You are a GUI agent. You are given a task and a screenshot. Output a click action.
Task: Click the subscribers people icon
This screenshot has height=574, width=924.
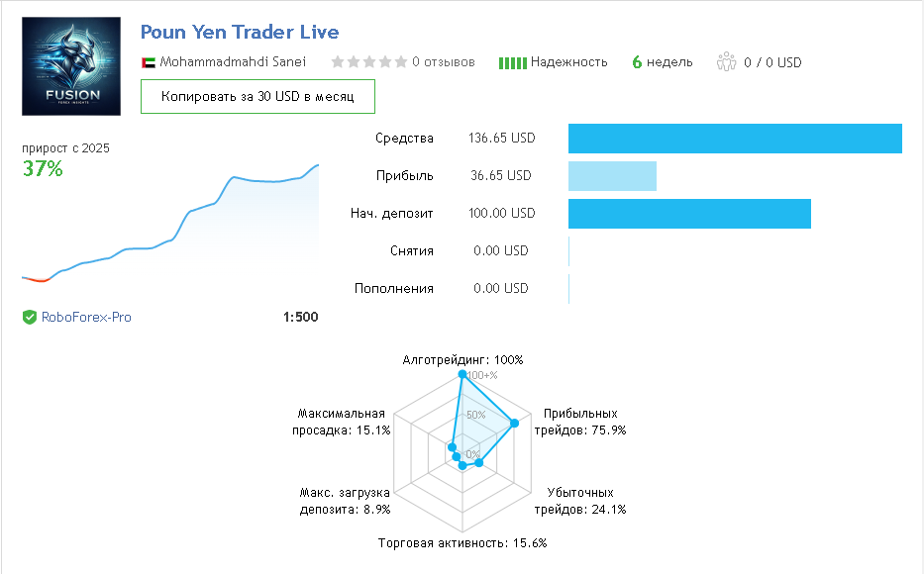pyautogui.click(x=727, y=61)
